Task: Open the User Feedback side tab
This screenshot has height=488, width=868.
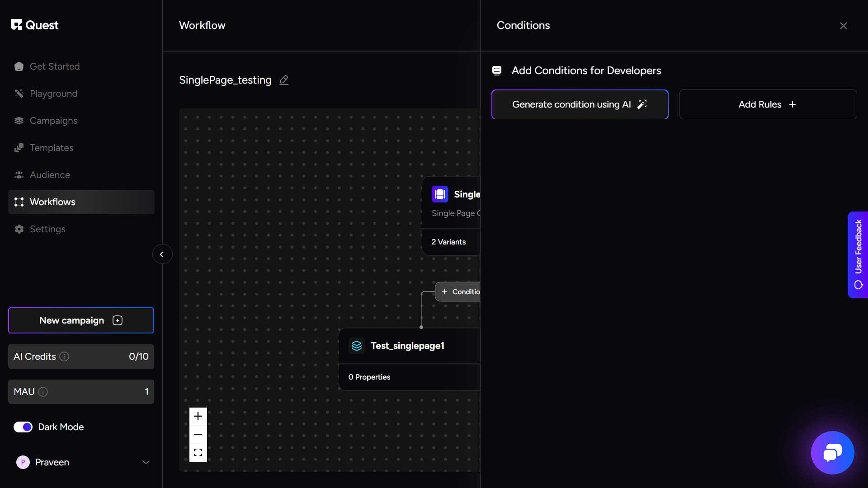Action: [858, 254]
